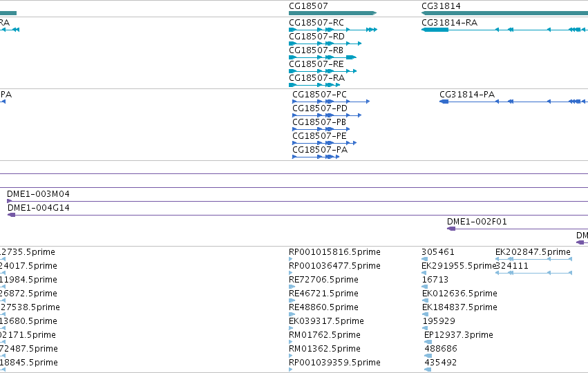Select the CG31814-RA transcript feature
Screen dimensions: 588x373
click(x=505, y=30)
